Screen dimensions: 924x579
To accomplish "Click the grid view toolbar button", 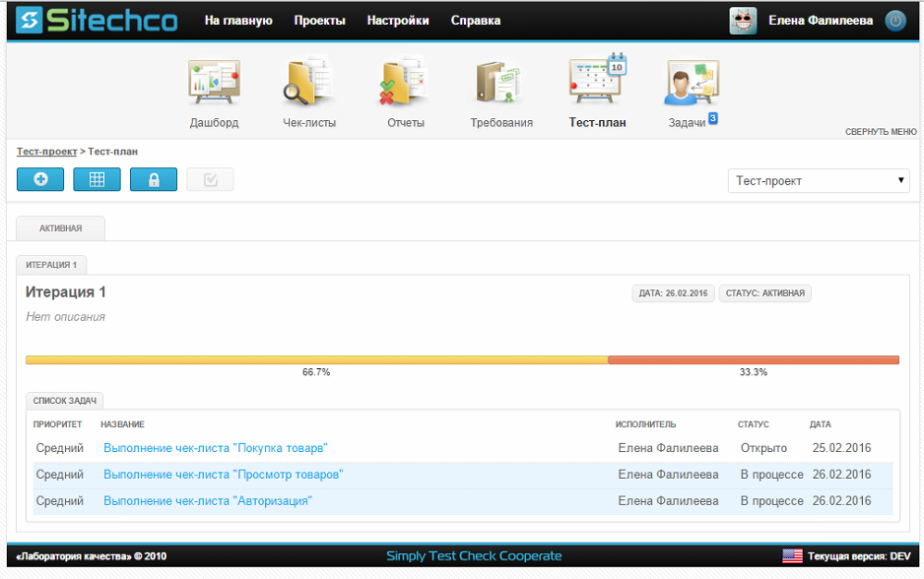I will 98,179.
